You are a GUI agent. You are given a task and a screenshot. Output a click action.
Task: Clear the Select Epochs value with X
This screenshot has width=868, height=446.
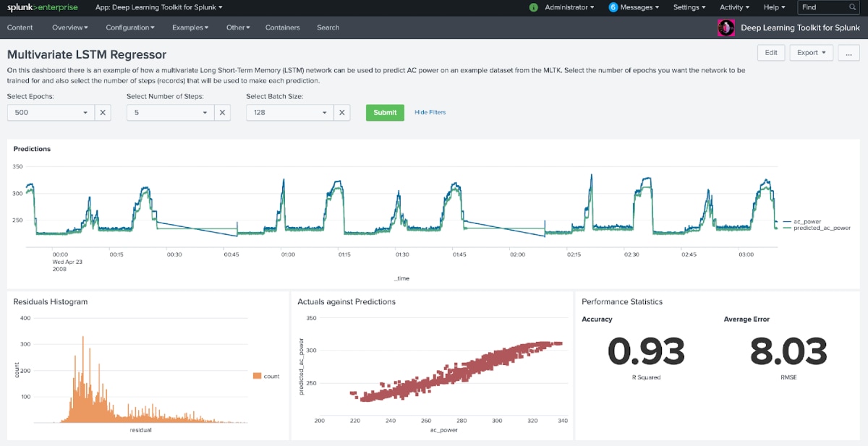pos(103,113)
